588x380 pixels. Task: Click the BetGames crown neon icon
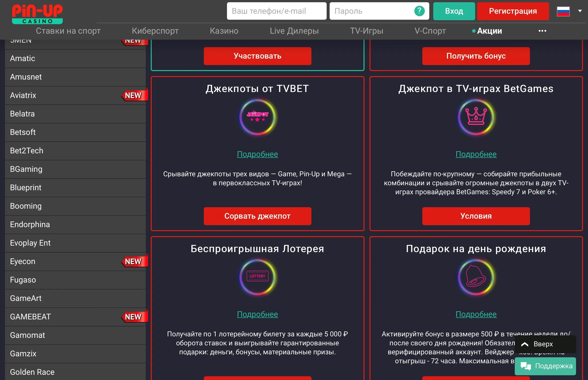476,117
